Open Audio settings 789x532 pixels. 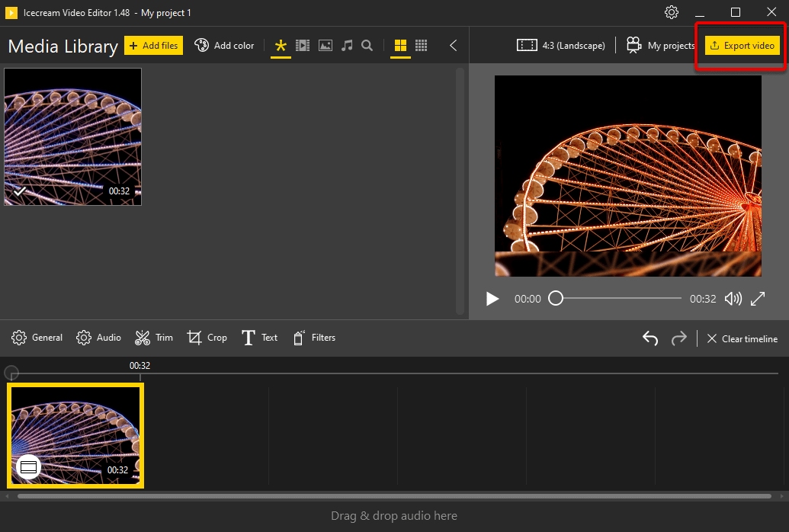click(98, 338)
